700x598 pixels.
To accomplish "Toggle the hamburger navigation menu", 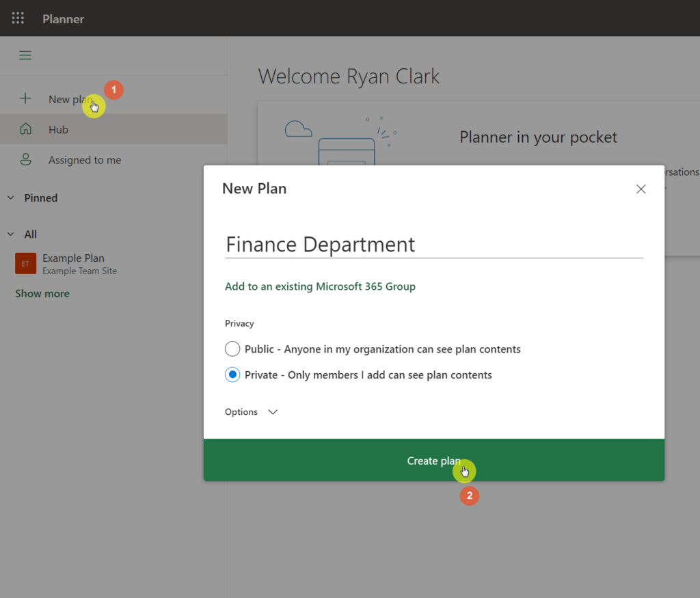I will click(x=25, y=55).
